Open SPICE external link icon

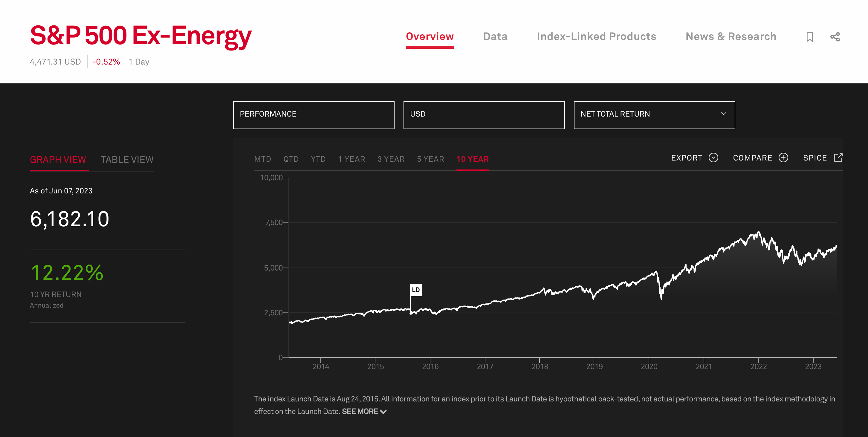click(x=838, y=158)
